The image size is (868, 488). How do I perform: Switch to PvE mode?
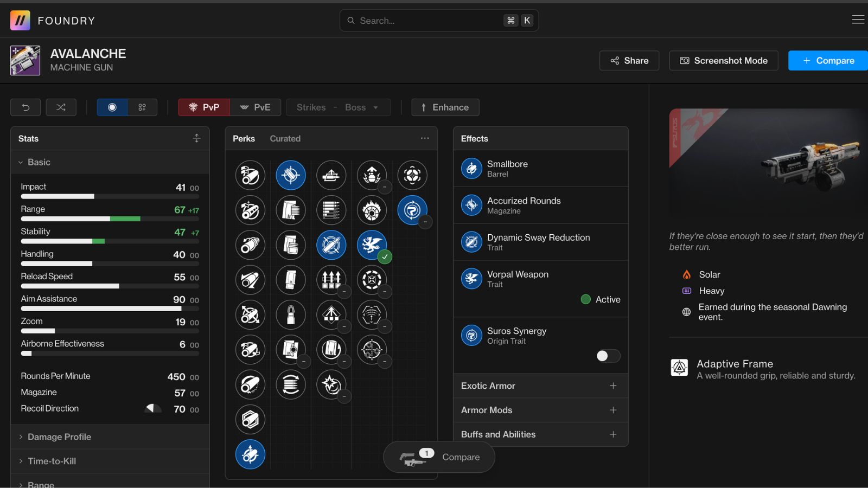255,107
